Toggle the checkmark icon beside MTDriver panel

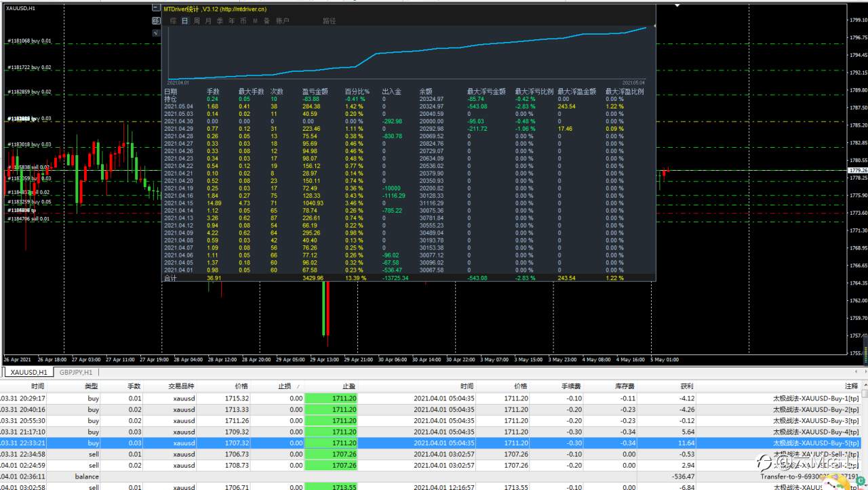click(156, 33)
